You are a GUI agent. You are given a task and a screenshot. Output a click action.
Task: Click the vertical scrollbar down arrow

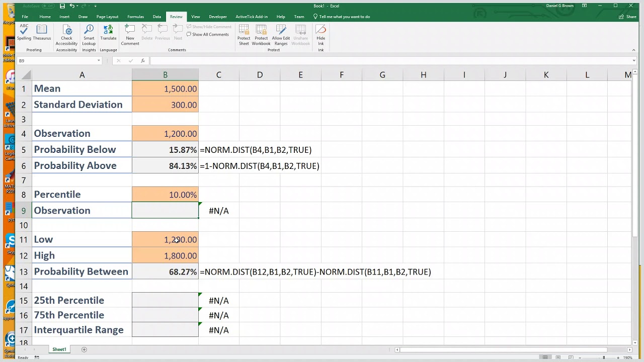(x=634, y=343)
